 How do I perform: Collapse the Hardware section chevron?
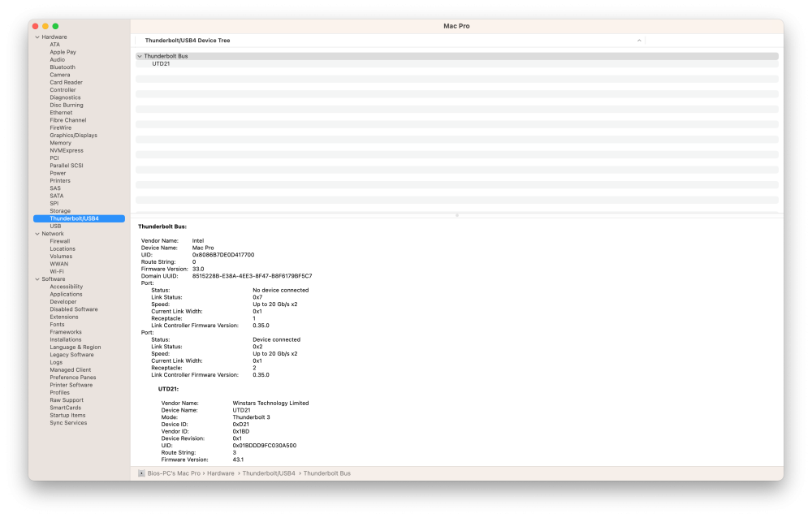[37, 37]
